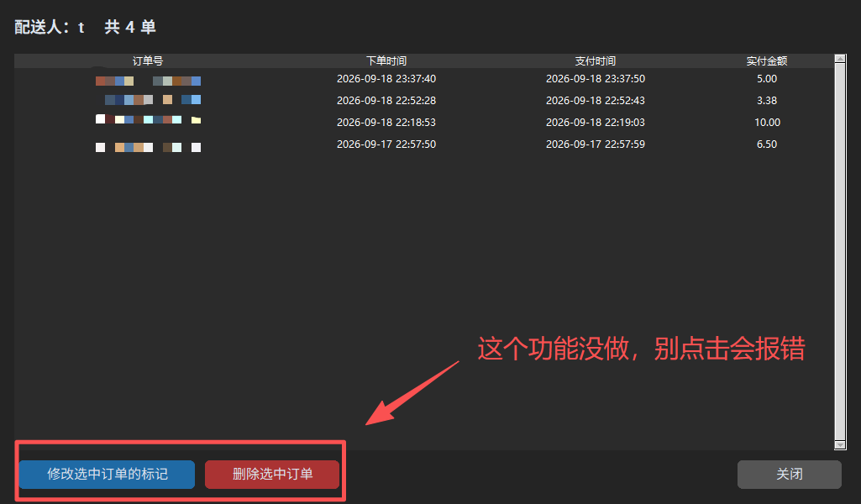The width and height of the screenshot is (861, 504).
Task: Click the 10.00 amount cell
Action: (767, 123)
